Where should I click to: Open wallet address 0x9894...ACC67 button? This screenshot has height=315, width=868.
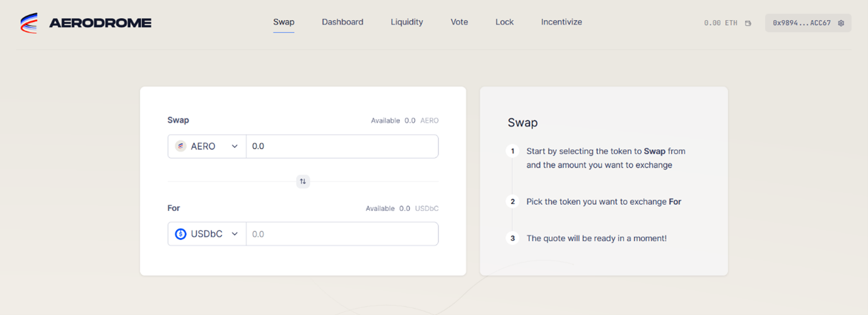(x=808, y=23)
